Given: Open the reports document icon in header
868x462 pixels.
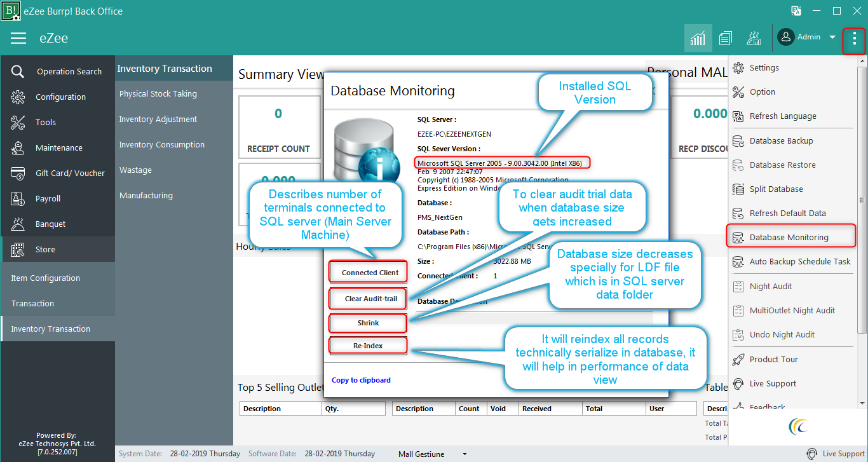Looking at the screenshot, I should pos(726,38).
